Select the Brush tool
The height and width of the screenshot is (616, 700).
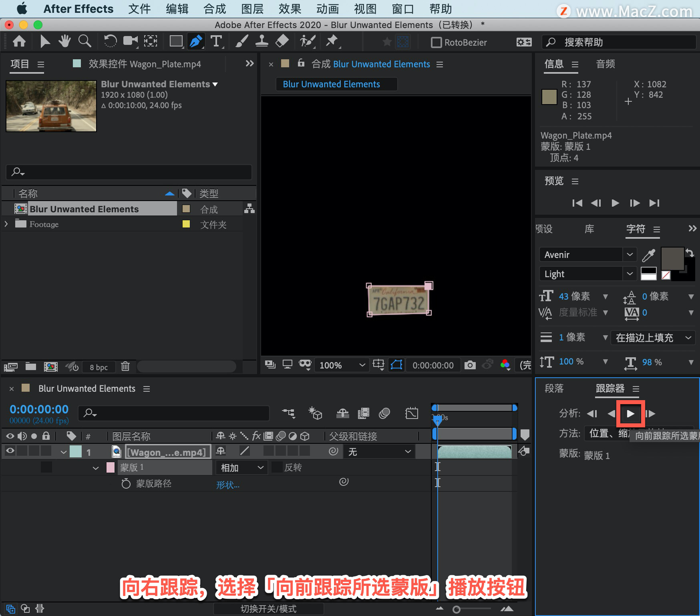pos(241,41)
